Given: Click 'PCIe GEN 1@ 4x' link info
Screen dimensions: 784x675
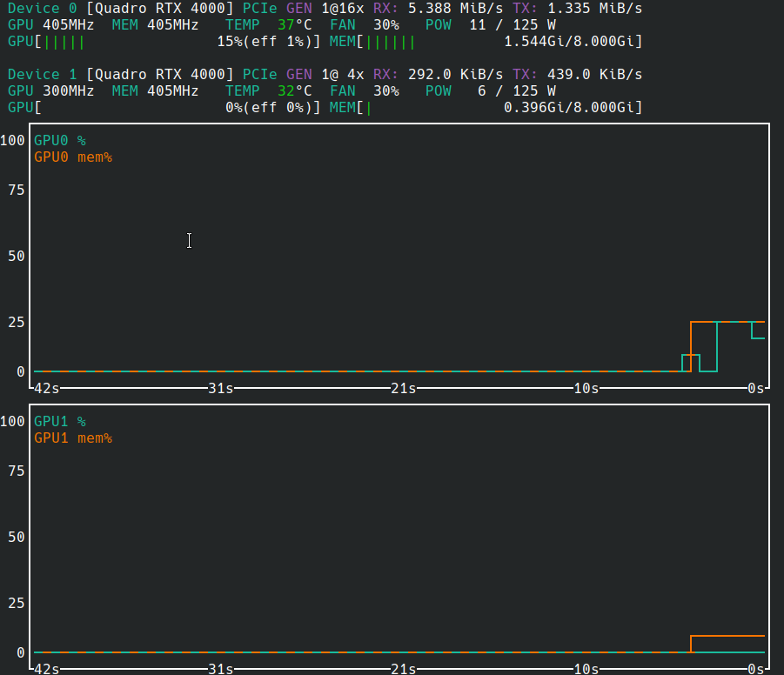Looking at the screenshot, I should (303, 75).
